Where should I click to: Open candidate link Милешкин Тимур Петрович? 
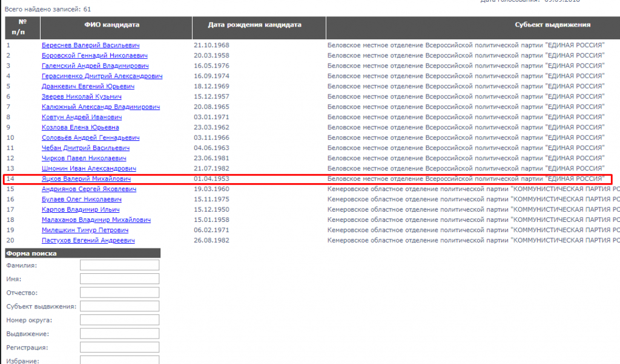click(85, 230)
